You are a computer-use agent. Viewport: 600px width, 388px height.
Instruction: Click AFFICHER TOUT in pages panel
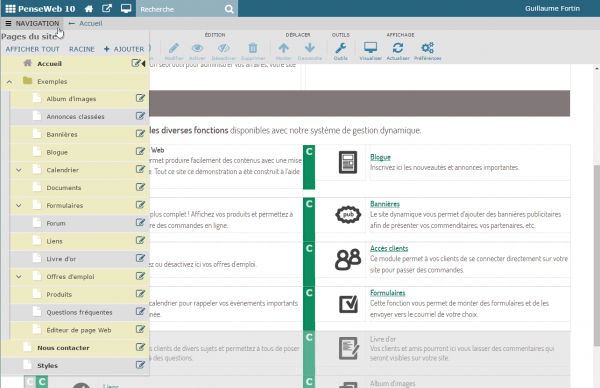coord(33,49)
